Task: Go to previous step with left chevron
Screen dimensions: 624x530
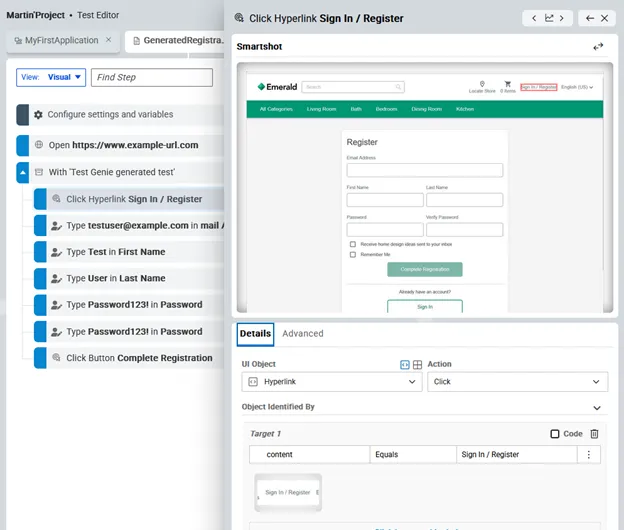Action: (x=534, y=18)
